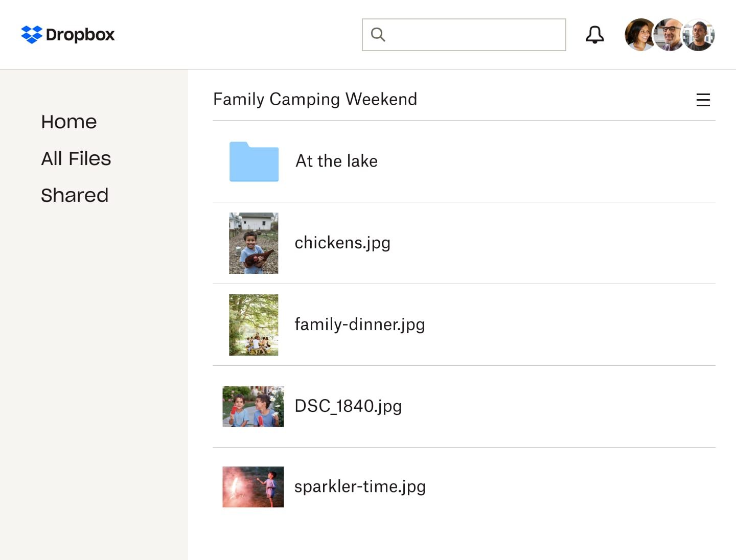The width and height of the screenshot is (736, 560).
Task: Go to the Home section
Action: tap(69, 122)
